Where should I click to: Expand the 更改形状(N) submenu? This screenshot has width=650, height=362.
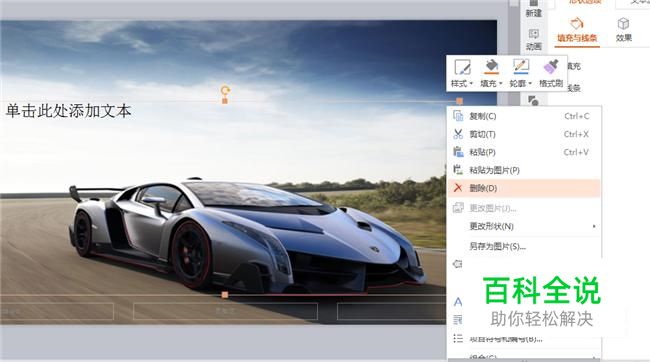[524, 226]
